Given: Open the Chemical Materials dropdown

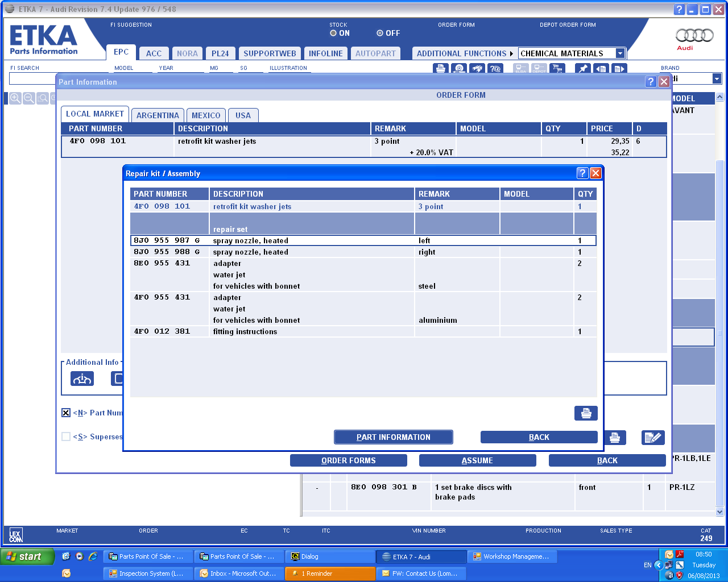Looking at the screenshot, I should click(x=620, y=53).
